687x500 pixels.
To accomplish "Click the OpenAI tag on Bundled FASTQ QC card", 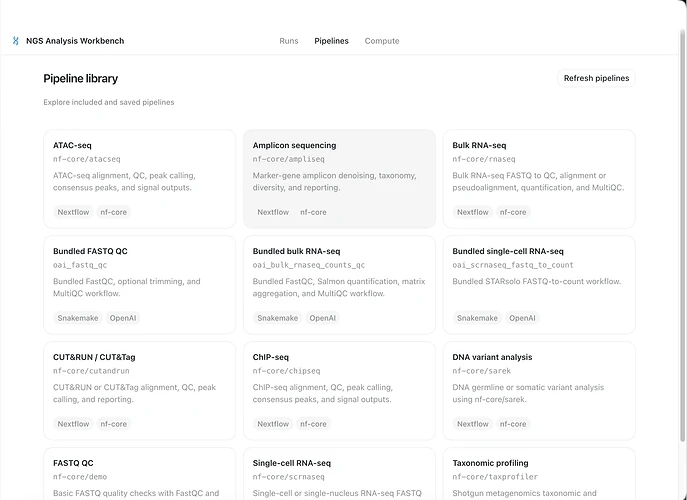I will pyautogui.click(x=123, y=318).
